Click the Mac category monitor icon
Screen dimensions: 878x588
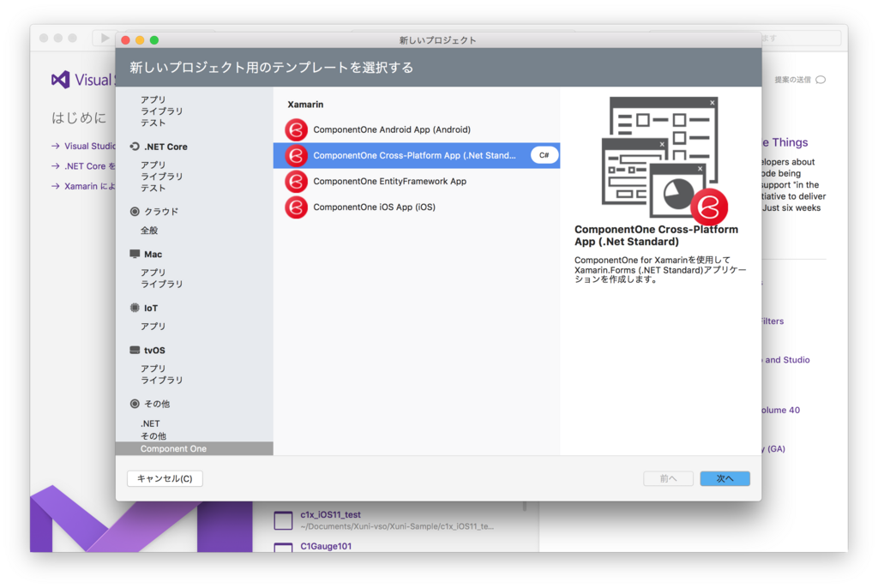pyautogui.click(x=135, y=255)
